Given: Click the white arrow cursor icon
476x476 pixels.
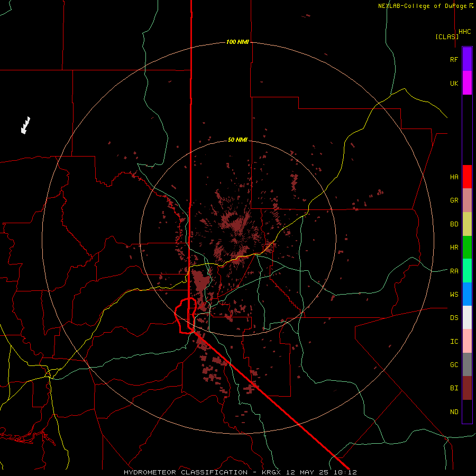Looking at the screenshot, I should (x=25, y=125).
